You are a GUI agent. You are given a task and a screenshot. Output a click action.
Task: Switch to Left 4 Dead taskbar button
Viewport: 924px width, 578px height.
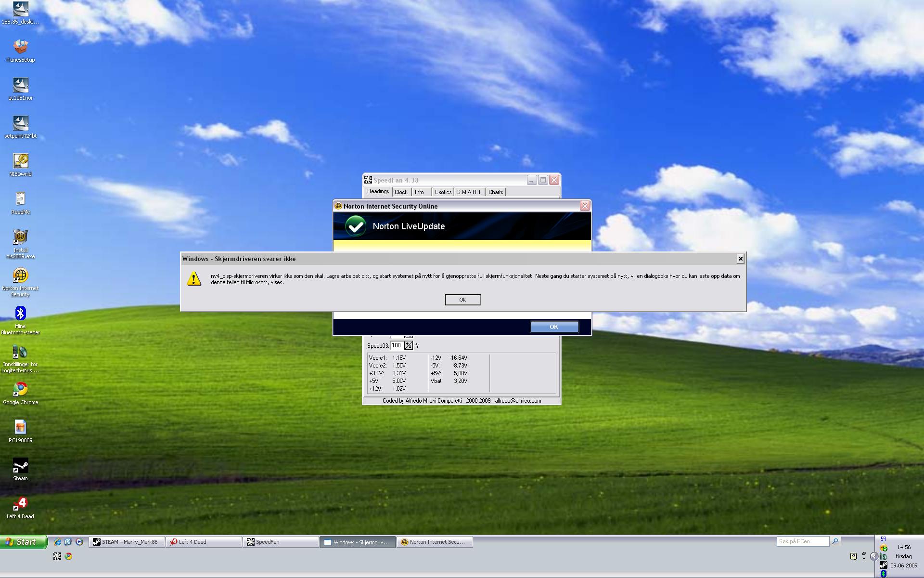pyautogui.click(x=204, y=542)
